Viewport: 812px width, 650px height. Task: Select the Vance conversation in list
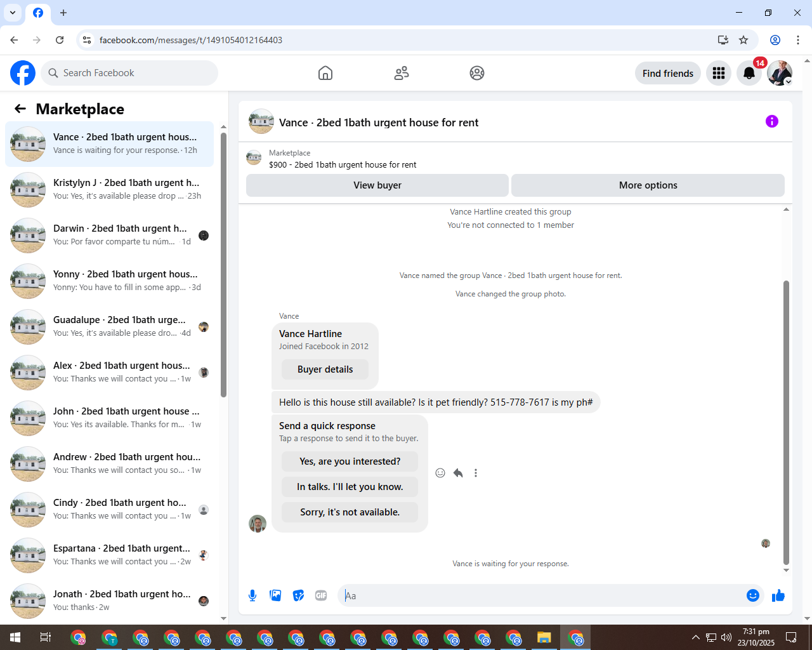[109, 144]
